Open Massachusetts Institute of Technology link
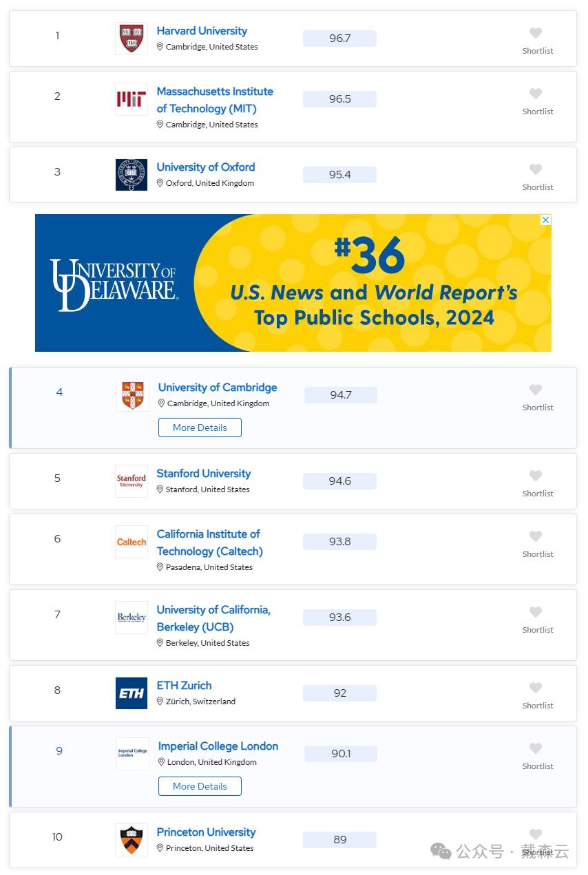This screenshot has width=588, height=875. tap(215, 100)
